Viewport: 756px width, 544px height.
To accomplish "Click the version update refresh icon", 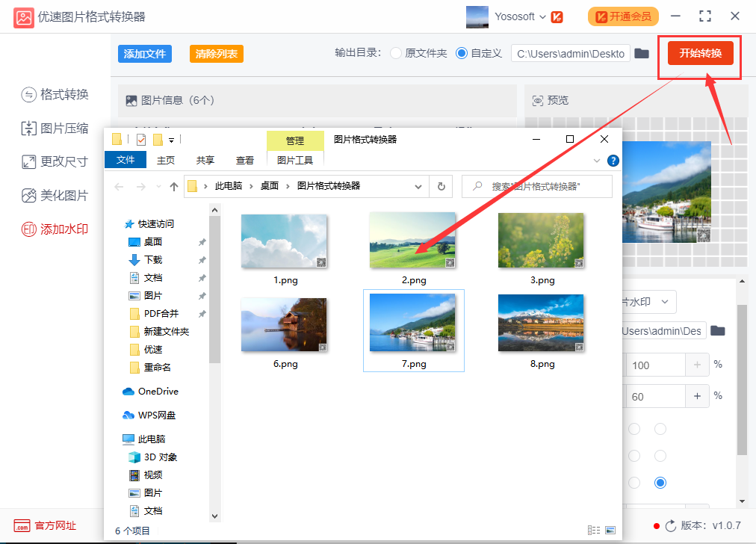I will click(x=671, y=525).
